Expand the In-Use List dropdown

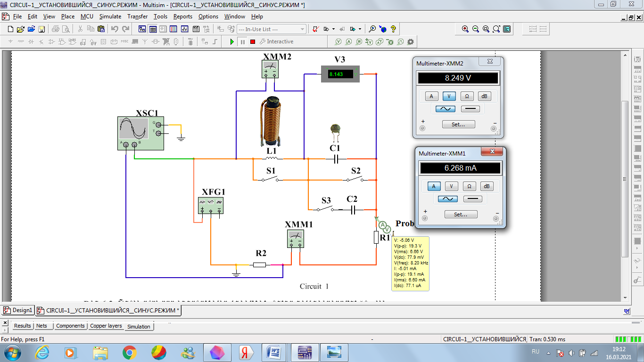coord(302,29)
